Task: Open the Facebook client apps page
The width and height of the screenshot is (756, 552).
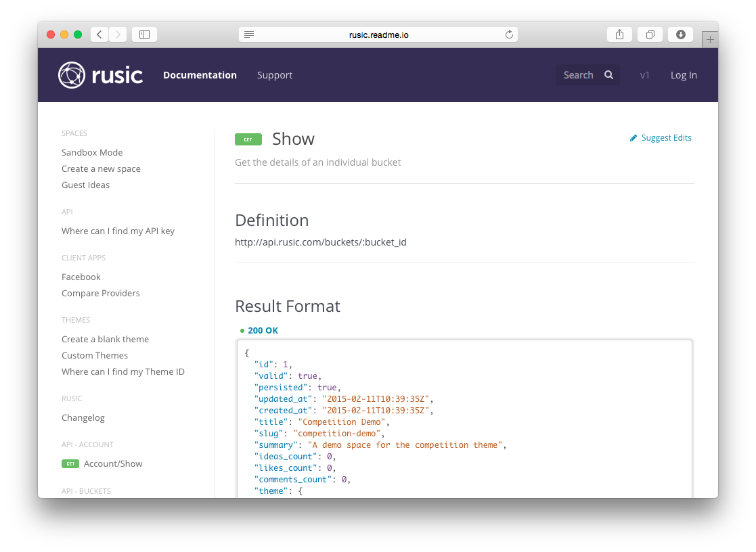Action: [x=81, y=277]
